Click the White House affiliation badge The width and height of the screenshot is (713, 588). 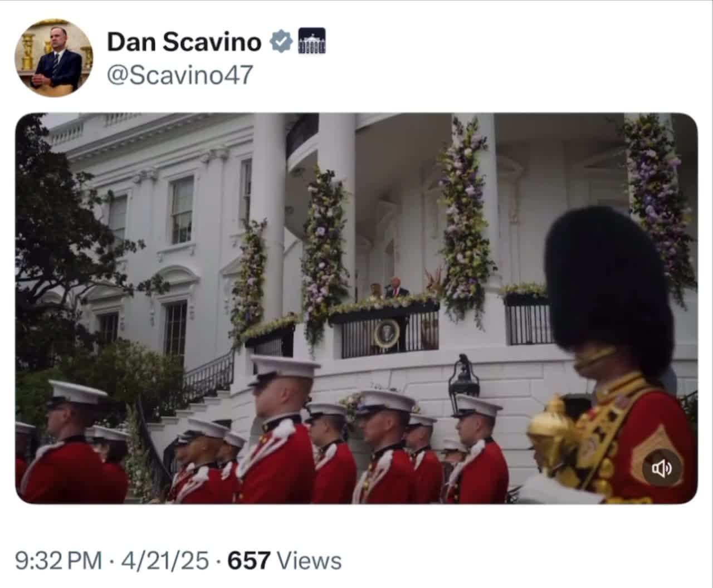coord(312,42)
